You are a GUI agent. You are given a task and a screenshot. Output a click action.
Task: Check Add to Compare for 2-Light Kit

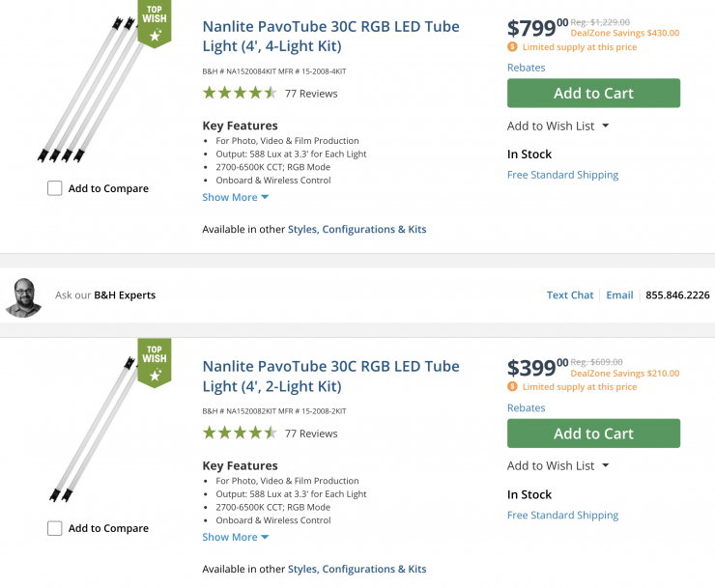[x=55, y=528]
